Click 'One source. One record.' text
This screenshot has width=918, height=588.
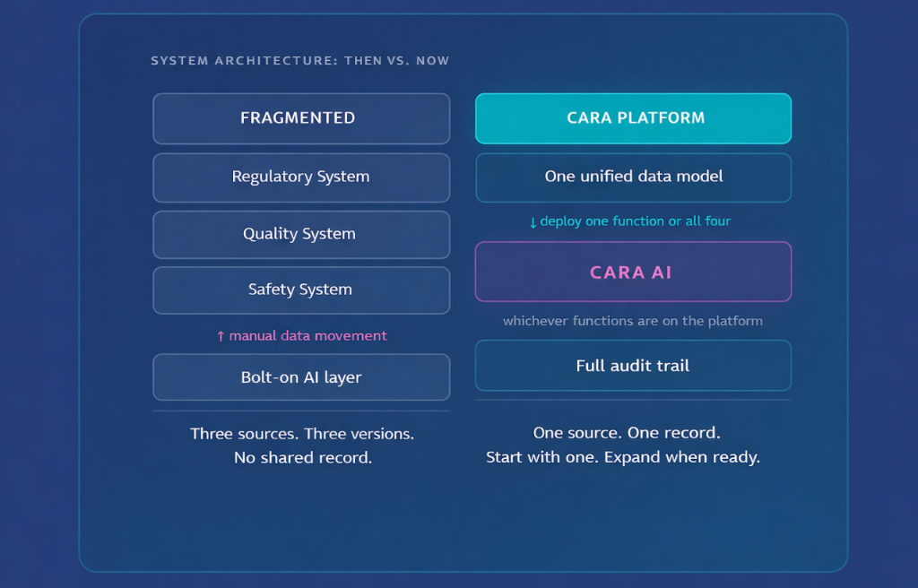point(626,433)
